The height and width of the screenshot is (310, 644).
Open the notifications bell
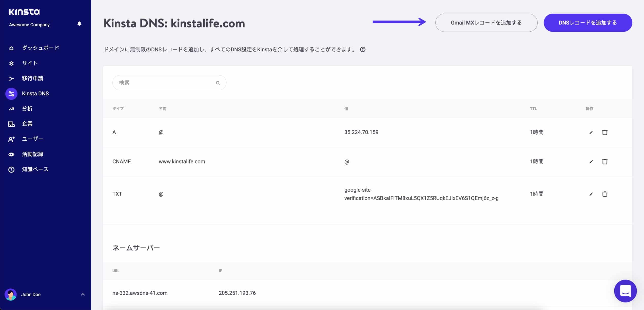point(79,24)
